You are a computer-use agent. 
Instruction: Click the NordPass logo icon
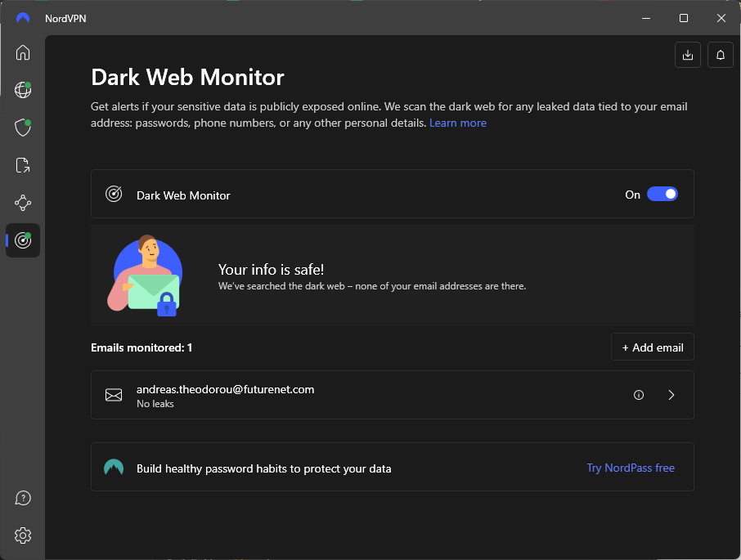(114, 467)
